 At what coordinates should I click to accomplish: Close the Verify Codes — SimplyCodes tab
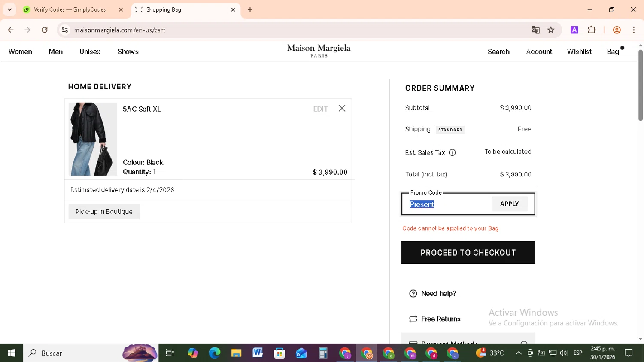(121, 9)
